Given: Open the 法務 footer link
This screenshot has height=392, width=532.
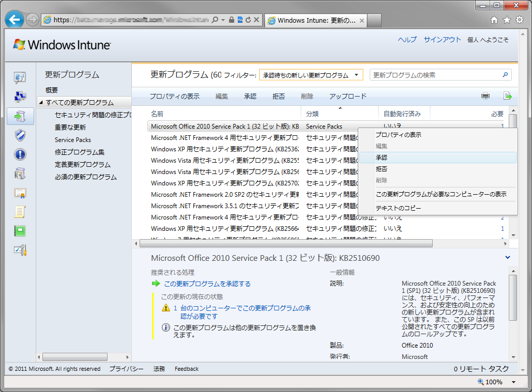Looking at the screenshot, I should tap(159, 369).
